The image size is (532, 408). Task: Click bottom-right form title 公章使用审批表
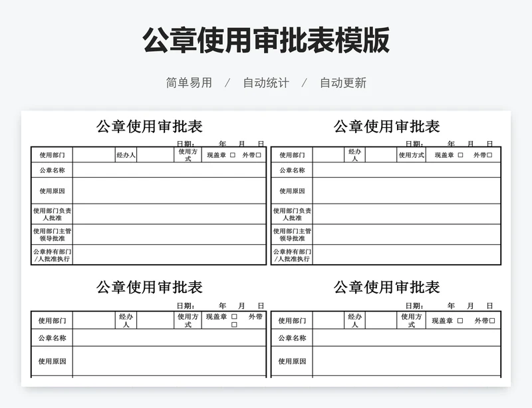(387, 287)
